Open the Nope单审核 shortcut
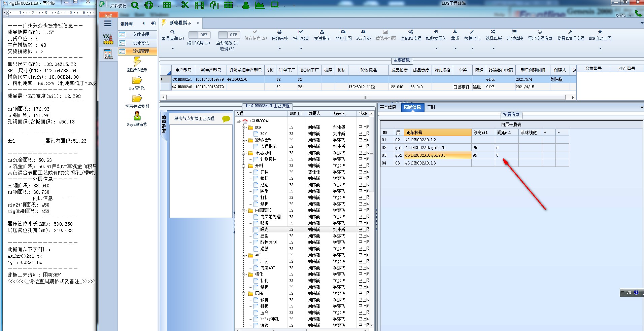The height and width of the screenshot is (331, 644). [137, 119]
